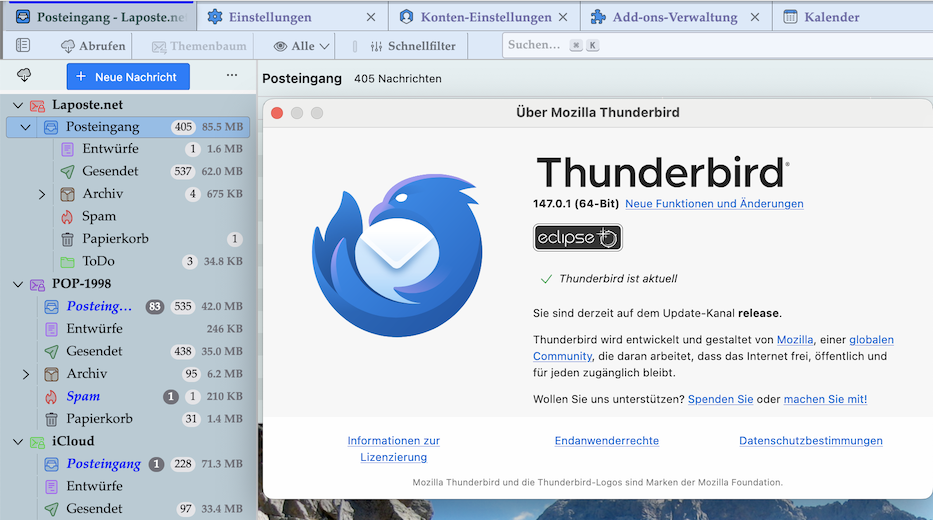Toggle the Themenbaum thread view button

pos(199,46)
